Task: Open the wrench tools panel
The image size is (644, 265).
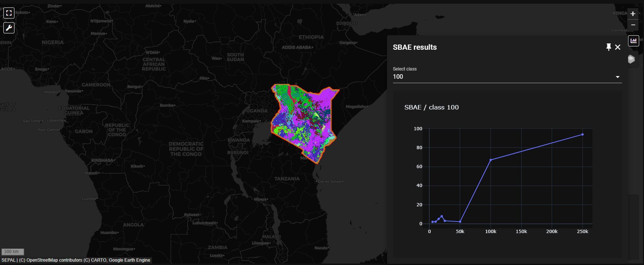Action: (x=9, y=28)
